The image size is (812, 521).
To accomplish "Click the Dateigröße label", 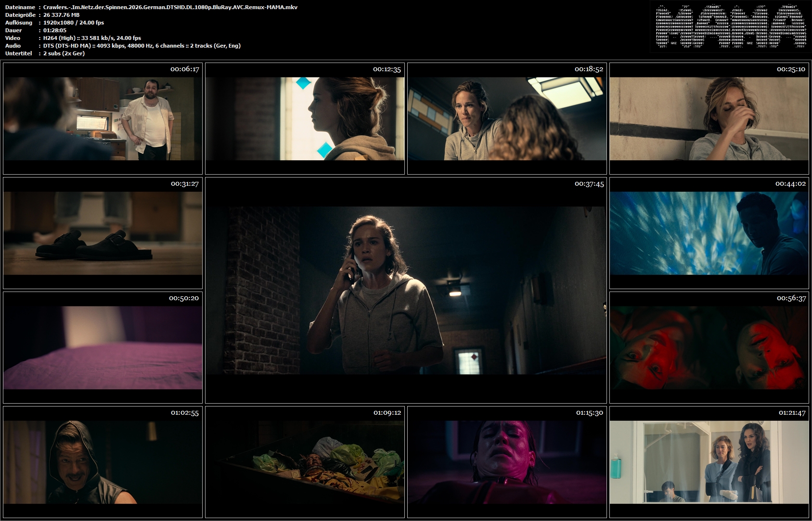I will tap(21, 15).
